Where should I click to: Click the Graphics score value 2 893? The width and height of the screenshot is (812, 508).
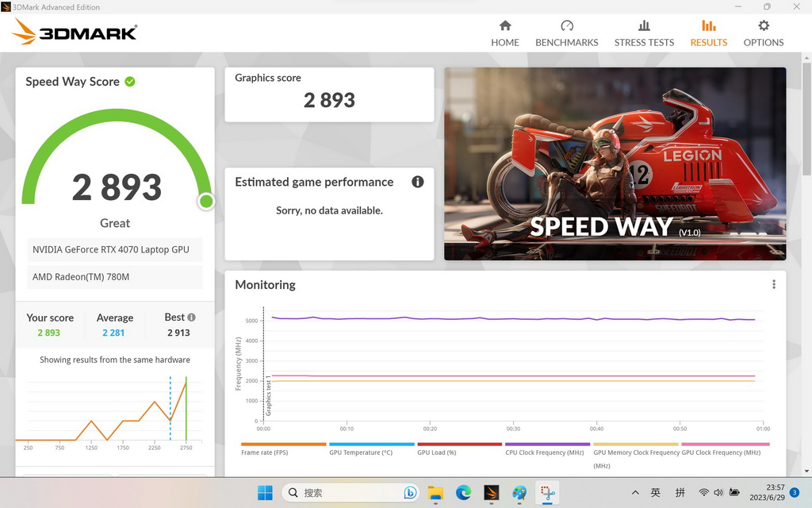tap(329, 100)
